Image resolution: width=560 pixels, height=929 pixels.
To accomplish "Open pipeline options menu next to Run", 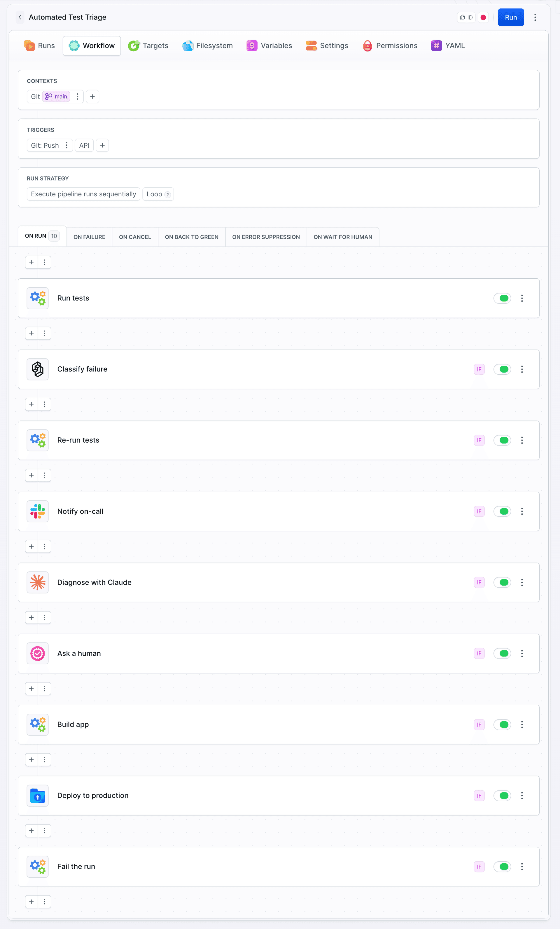I will (535, 17).
